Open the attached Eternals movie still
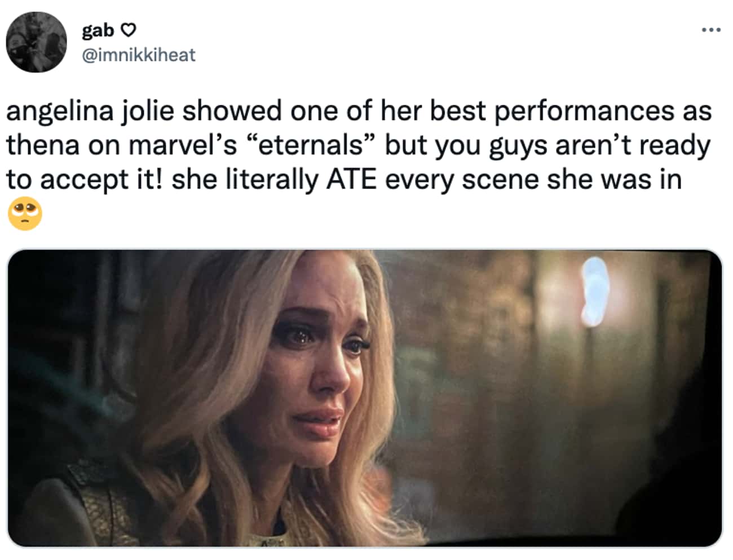Viewport: 733px width, 560px height. (365, 398)
